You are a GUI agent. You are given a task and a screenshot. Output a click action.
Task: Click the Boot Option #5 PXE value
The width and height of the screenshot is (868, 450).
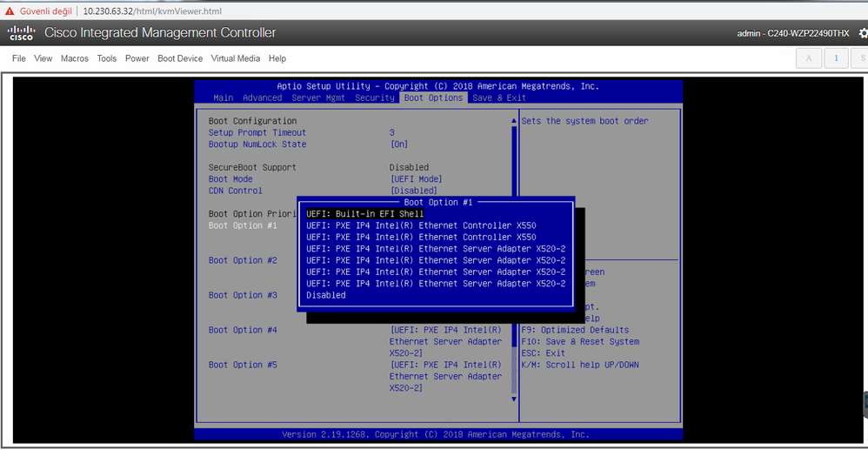445,376
